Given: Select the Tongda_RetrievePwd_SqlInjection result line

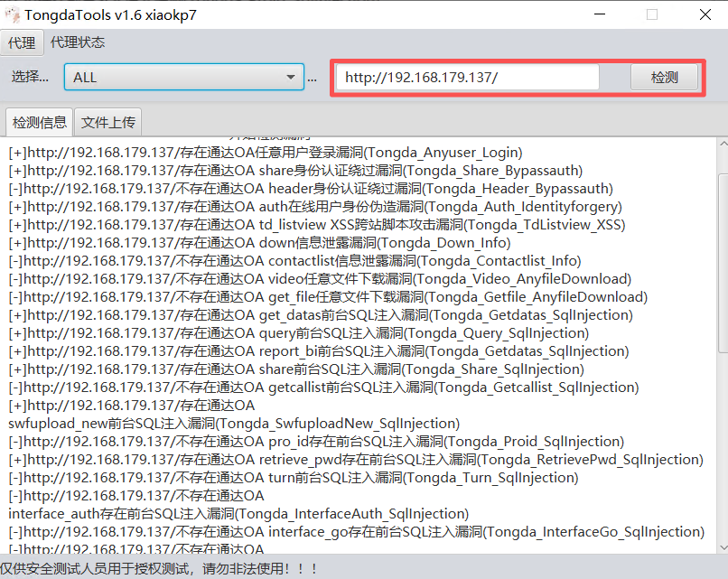Looking at the screenshot, I should [356, 460].
